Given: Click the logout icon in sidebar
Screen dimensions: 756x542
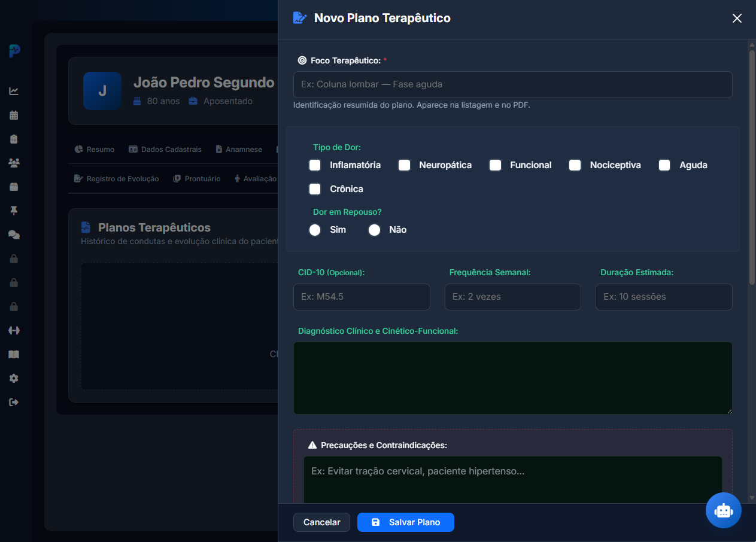Looking at the screenshot, I should pos(14,402).
